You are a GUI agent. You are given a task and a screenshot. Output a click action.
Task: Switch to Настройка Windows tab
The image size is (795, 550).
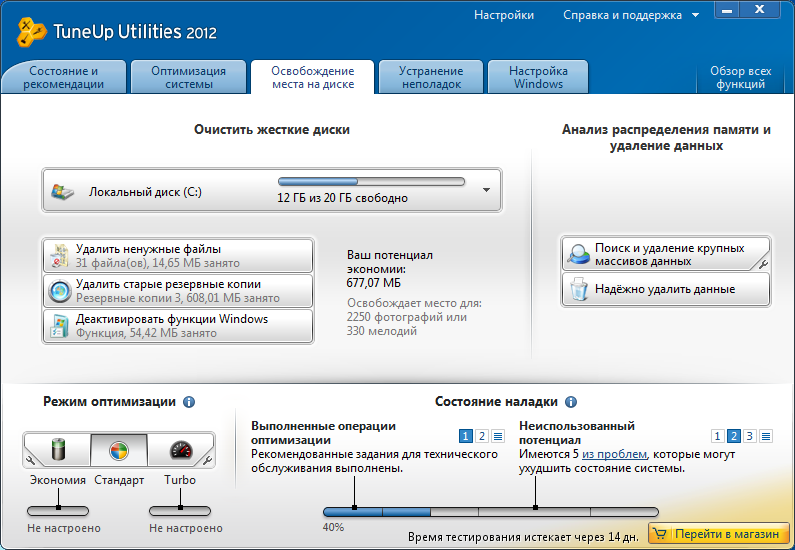[x=538, y=77]
